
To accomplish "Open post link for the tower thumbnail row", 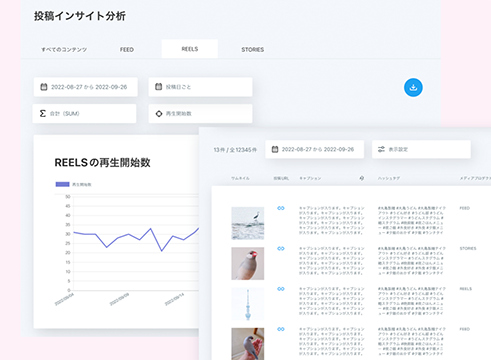I will 281,289.
